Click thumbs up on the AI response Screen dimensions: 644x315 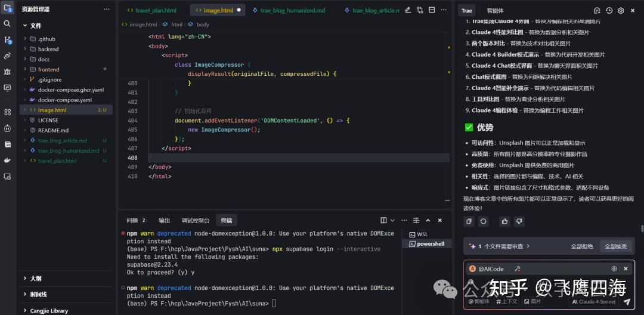(x=505, y=221)
